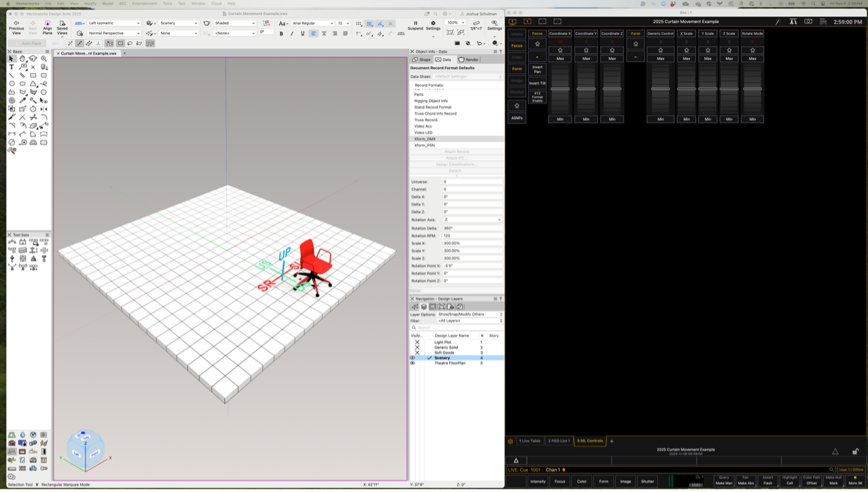Hide the Theatre FloorPlan layer
Image resolution: width=868 pixels, height=492 pixels.
coord(413,363)
